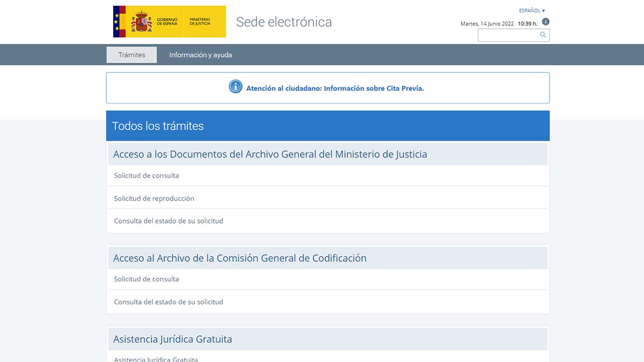This screenshot has width=644, height=362.
Task: Check estado de su solicitud for Comisión de Codificación
Action: [168, 301]
